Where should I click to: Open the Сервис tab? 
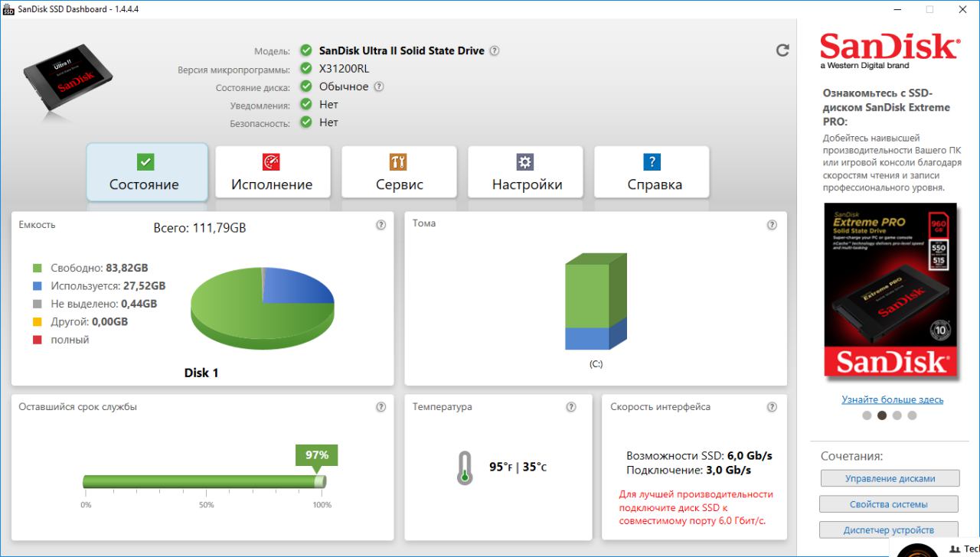click(399, 173)
